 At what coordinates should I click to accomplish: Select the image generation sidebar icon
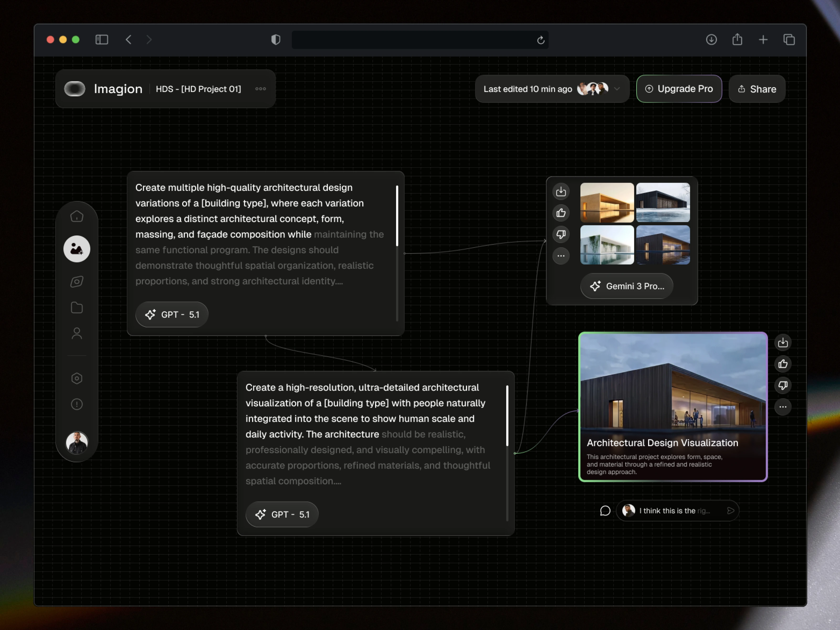coord(77,249)
